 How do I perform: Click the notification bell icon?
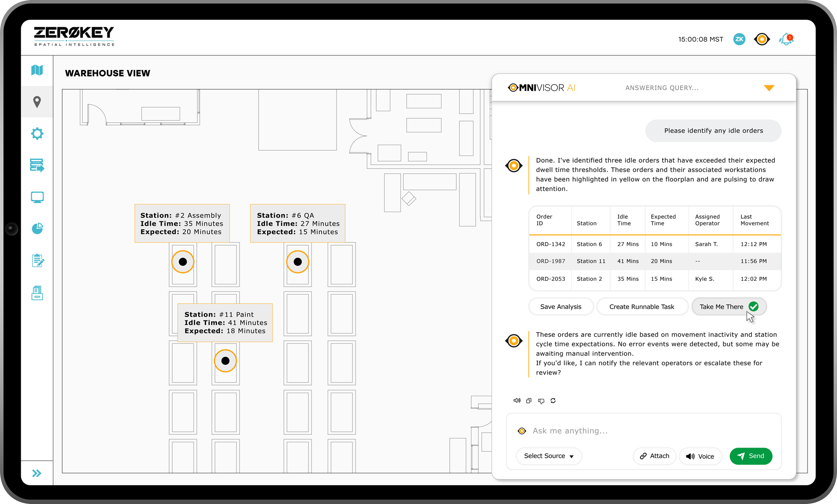click(x=786, y=39)
